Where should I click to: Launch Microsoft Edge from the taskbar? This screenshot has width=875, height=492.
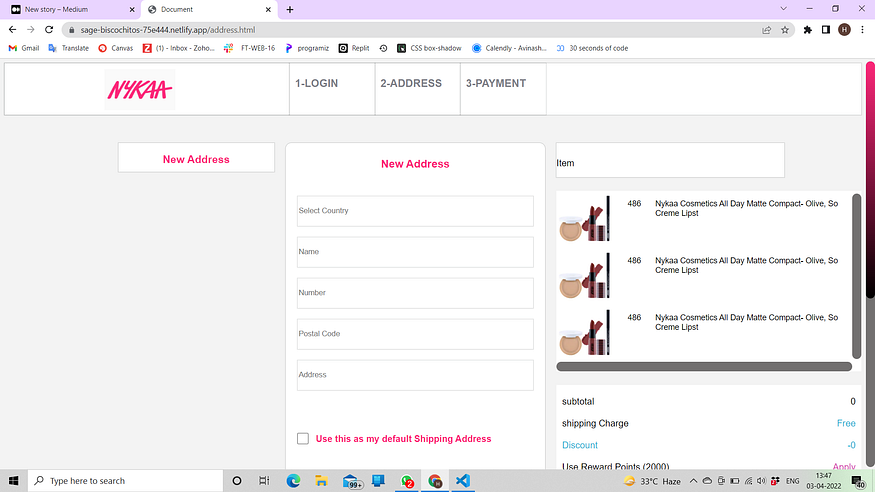(293, 480)
